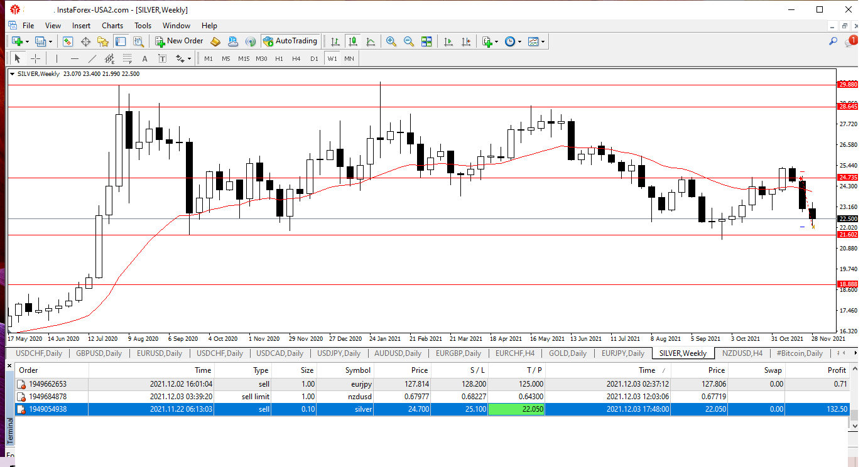Switch timeframe to D1

314,58
